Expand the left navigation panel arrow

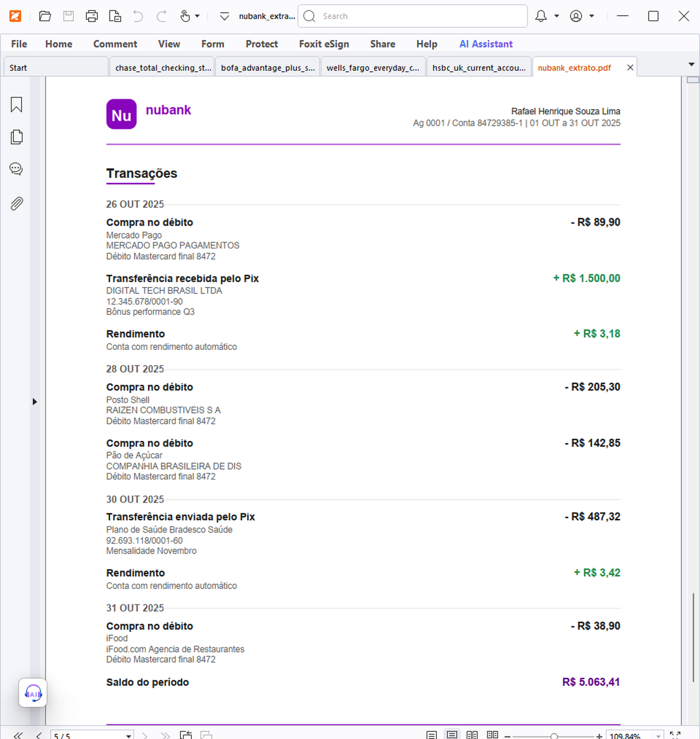pyautogui.click(x=34, y=401)
